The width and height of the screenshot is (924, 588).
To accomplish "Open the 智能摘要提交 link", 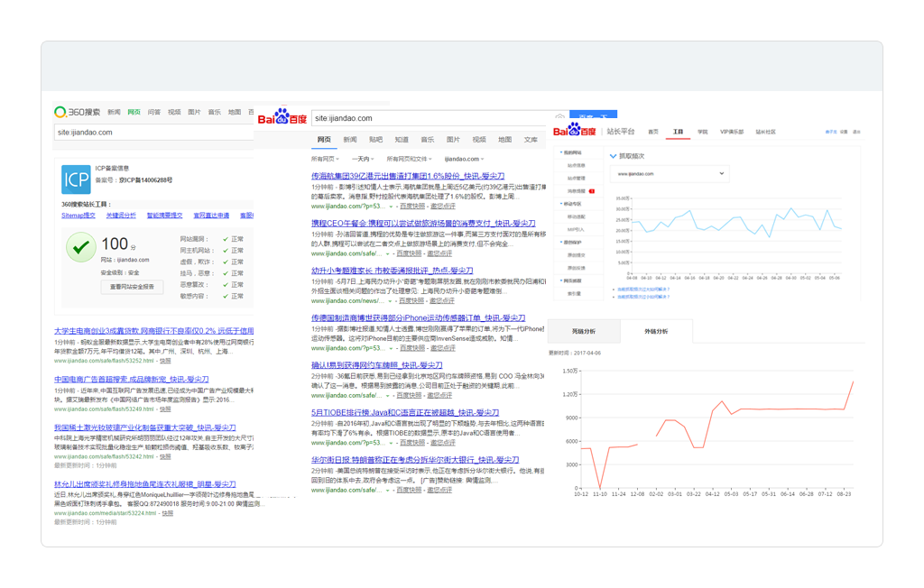I will (164, 216).
